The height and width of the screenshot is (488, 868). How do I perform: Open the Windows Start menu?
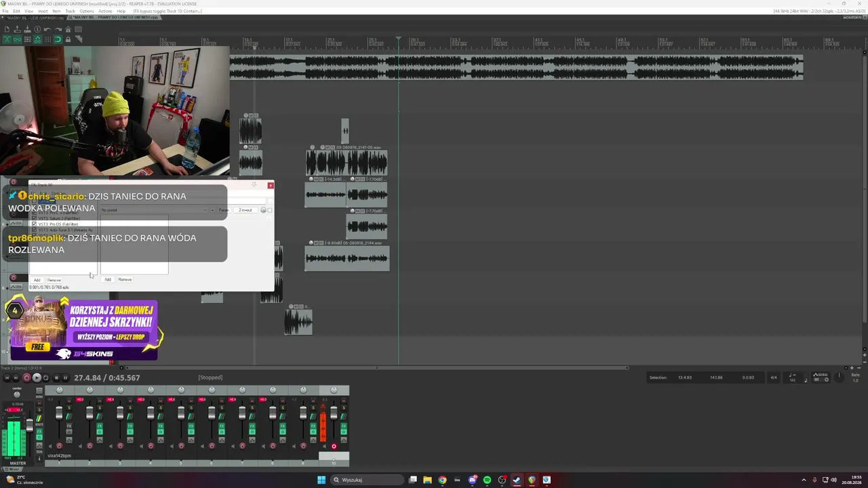coord(321,480)
